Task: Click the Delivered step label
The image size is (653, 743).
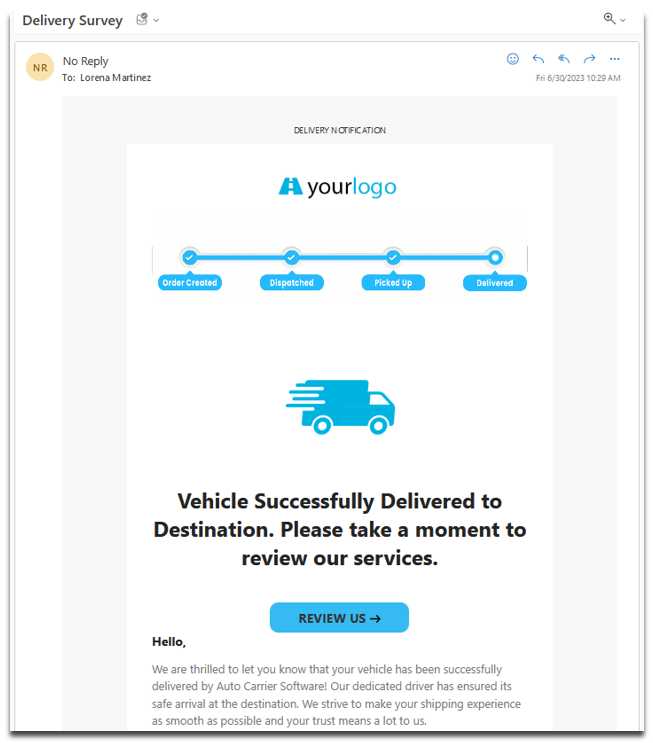Action: pos(495,282)
